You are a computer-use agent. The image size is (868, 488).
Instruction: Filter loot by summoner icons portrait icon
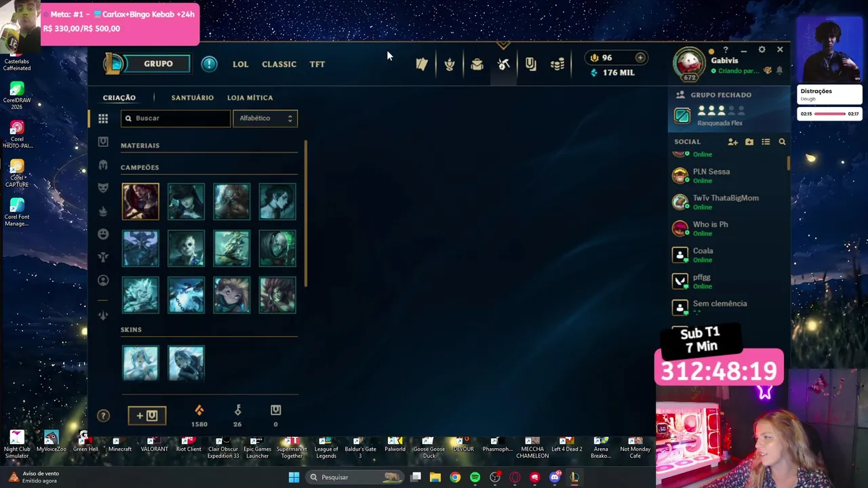pyautogui.click(x=103, y=280)
